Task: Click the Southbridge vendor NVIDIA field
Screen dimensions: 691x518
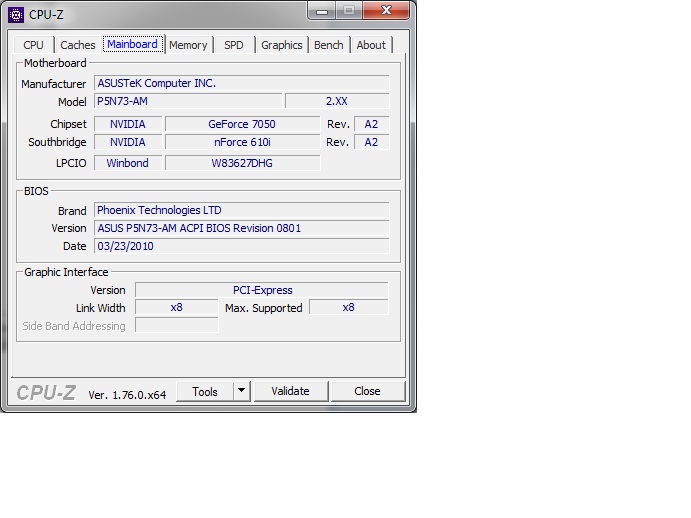Action: pos(128,142)
